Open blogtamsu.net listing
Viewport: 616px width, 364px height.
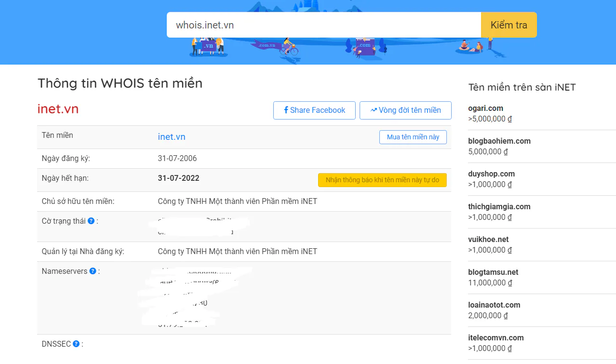[493, 272]
